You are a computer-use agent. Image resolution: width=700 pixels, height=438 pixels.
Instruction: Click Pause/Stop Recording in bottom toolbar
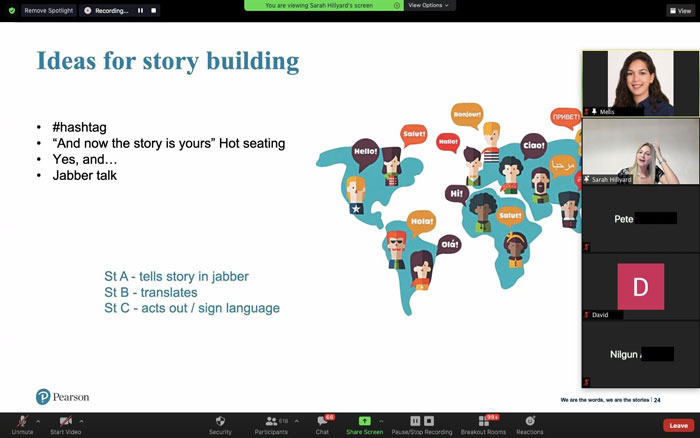421,422
